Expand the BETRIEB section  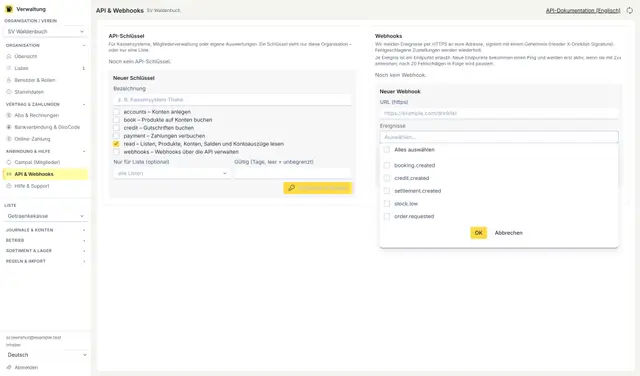click(45, 240)
